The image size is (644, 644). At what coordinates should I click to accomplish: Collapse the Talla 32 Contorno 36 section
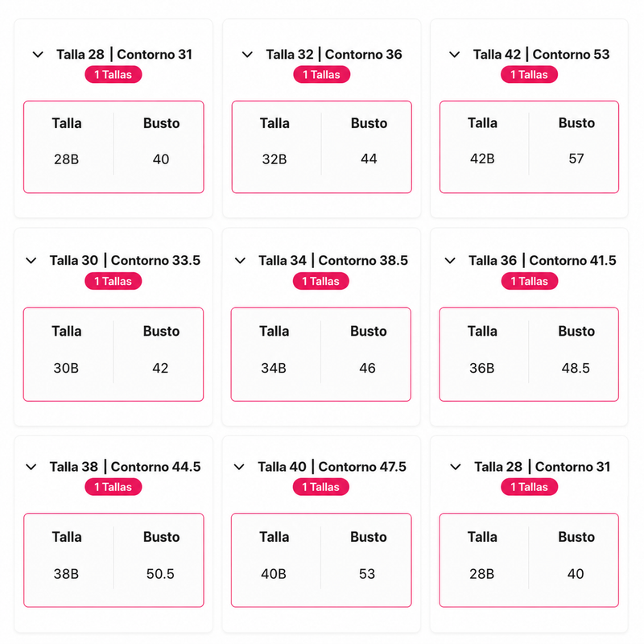pyautogui.click(x=247, y=55)
